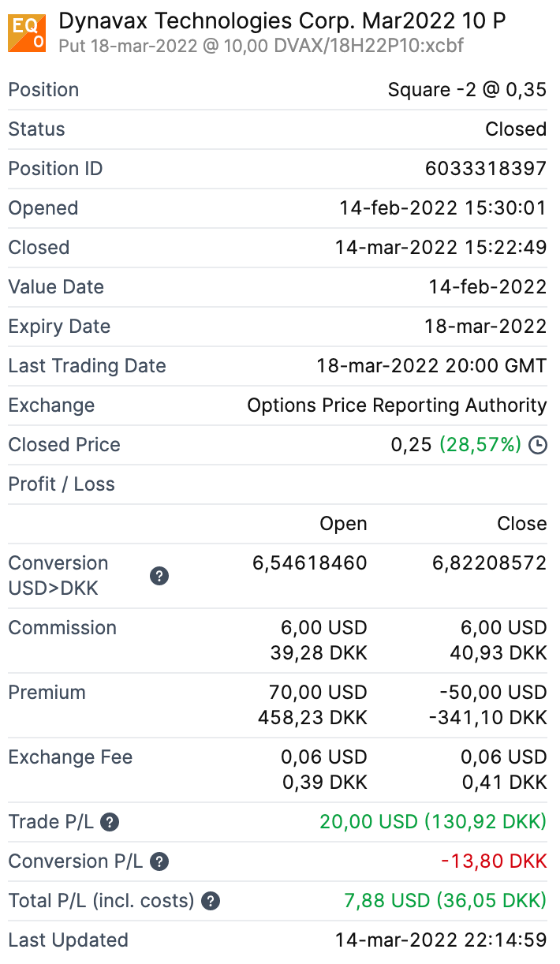Click the red -13,80 DKK conversion loss
The image size is (560, 964).
[493, 861]
